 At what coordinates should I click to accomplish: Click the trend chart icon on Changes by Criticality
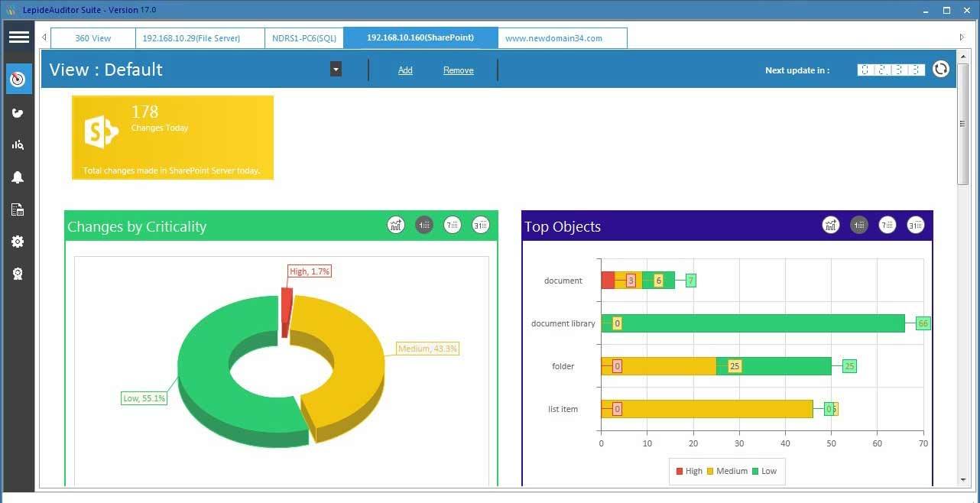click(395, 225)
